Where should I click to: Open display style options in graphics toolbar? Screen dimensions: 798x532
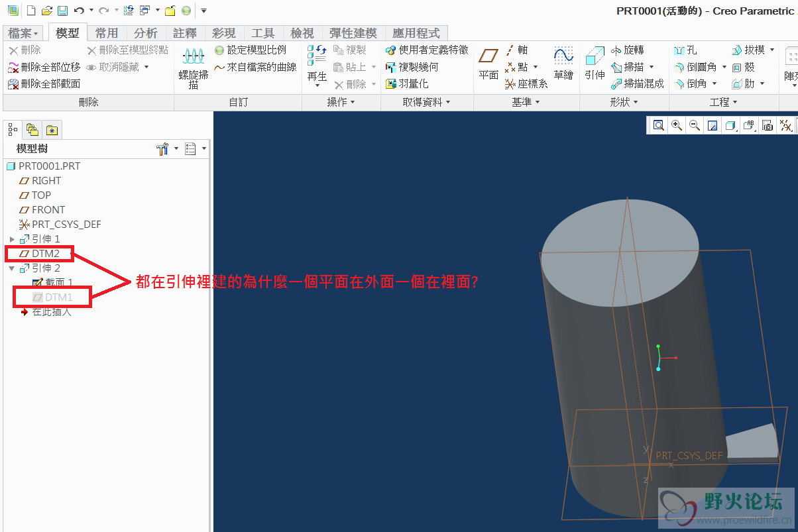[731, 125]
